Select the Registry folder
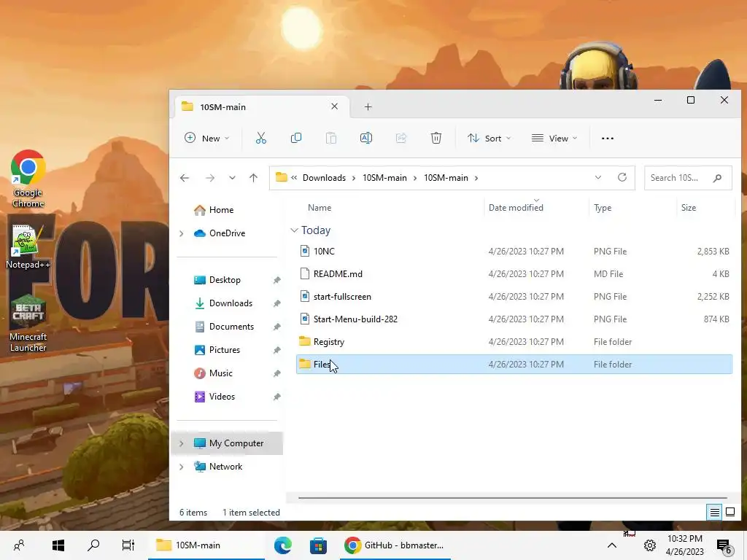This screenshot has height=560, width=747. tap(514, 342)
